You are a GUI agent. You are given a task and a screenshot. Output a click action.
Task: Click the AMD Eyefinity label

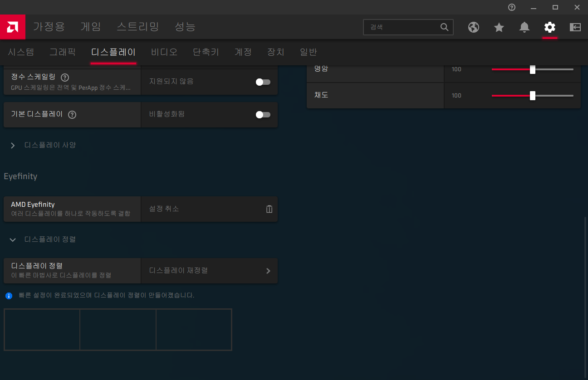(x=33, y=205)
